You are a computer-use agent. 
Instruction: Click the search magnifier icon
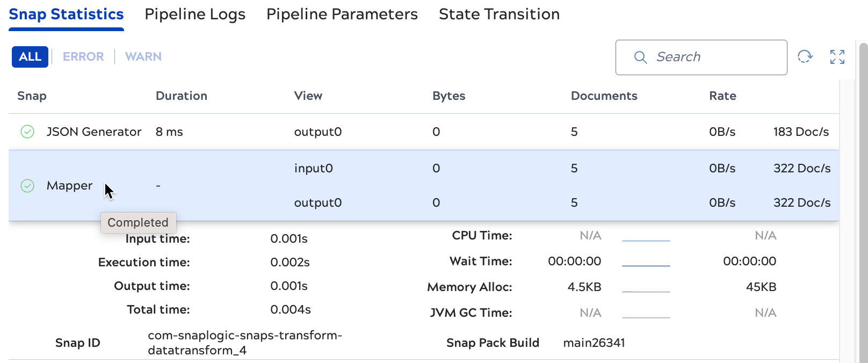640,57
